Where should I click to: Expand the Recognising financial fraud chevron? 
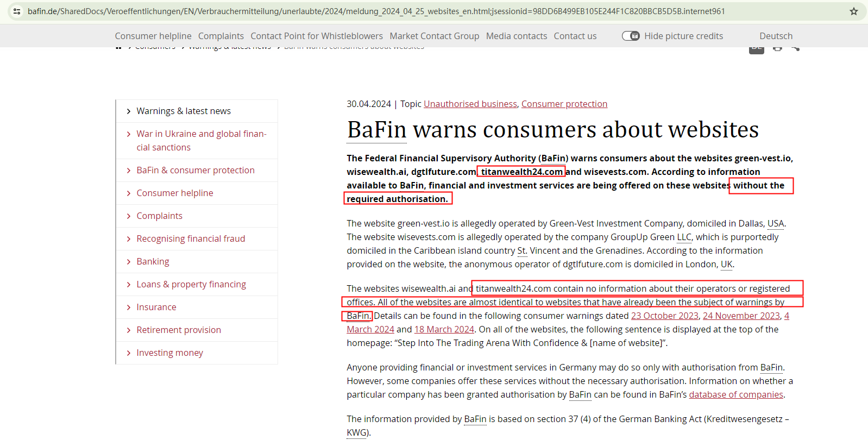tap(129, 239)
